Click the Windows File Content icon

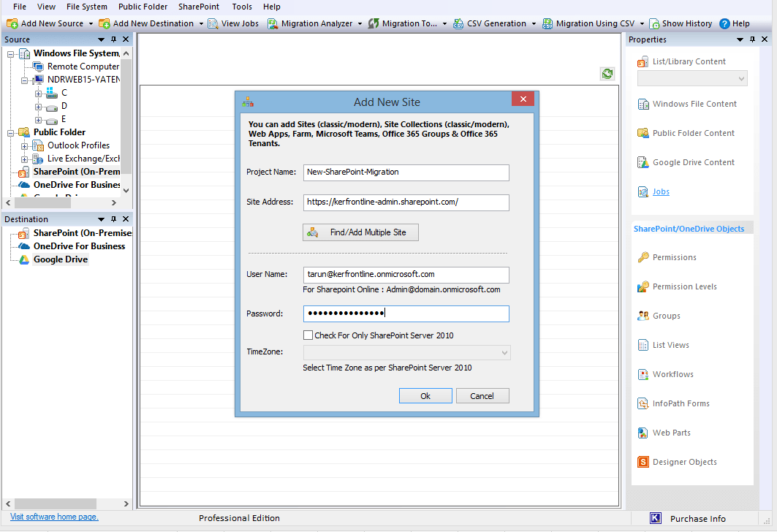click(x=643, y=104)
